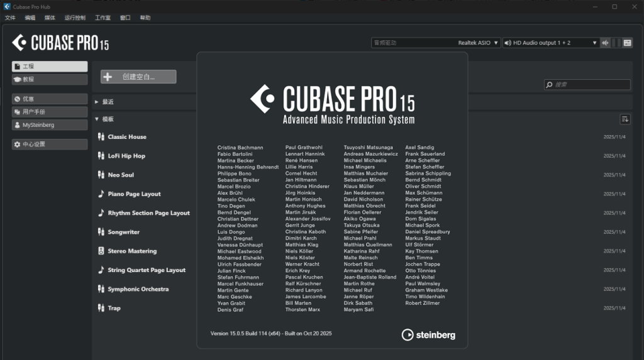Screen dimensions: 644x360
Task: Click the 优惠 offers icon in sidebar
Action: coord(17,99)
